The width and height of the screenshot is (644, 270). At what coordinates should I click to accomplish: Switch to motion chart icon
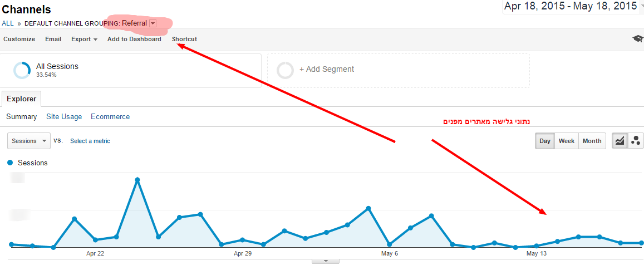636,141
